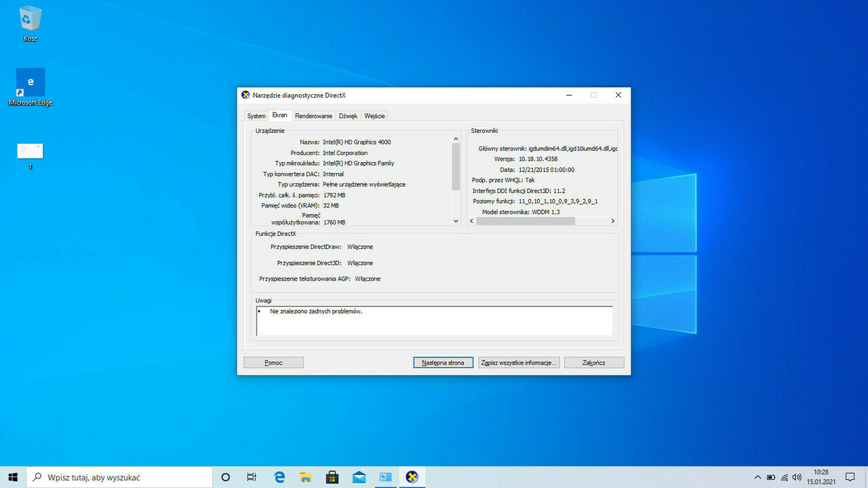Viewport: 868px width, 488px height.
Task: Select the Microsoft Edge desktop shortcut
Action: (31, 87)
